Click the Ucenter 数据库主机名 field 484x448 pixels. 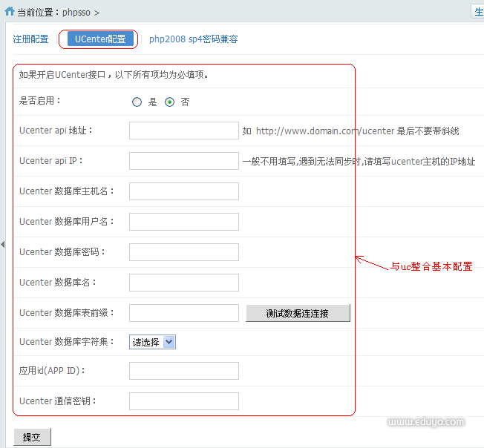(x=183, y=191)
